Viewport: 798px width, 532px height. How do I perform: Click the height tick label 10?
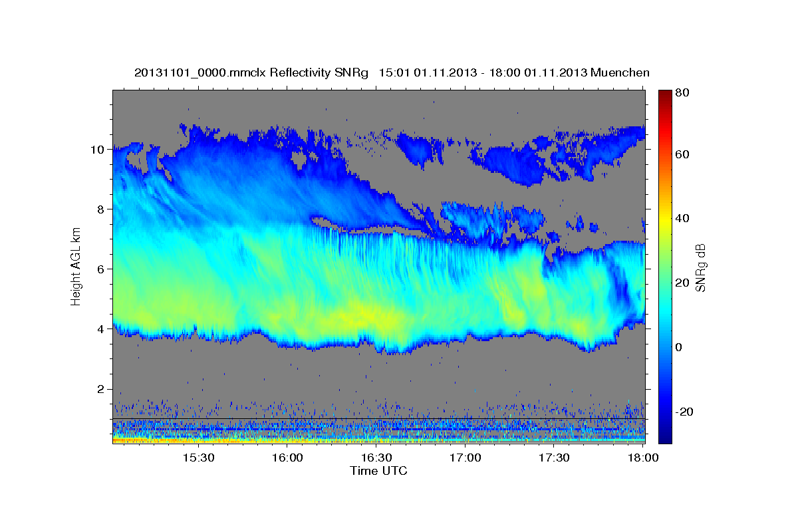[98, 150]
